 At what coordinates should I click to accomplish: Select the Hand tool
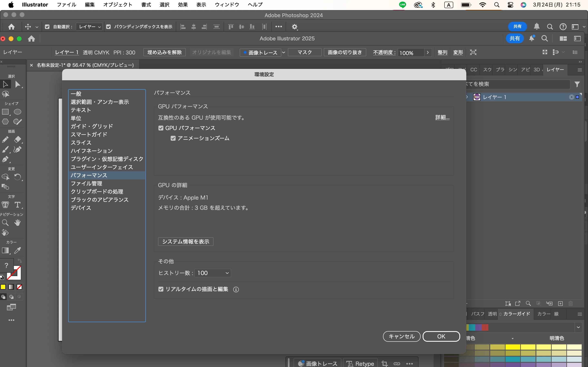[17, 223]
